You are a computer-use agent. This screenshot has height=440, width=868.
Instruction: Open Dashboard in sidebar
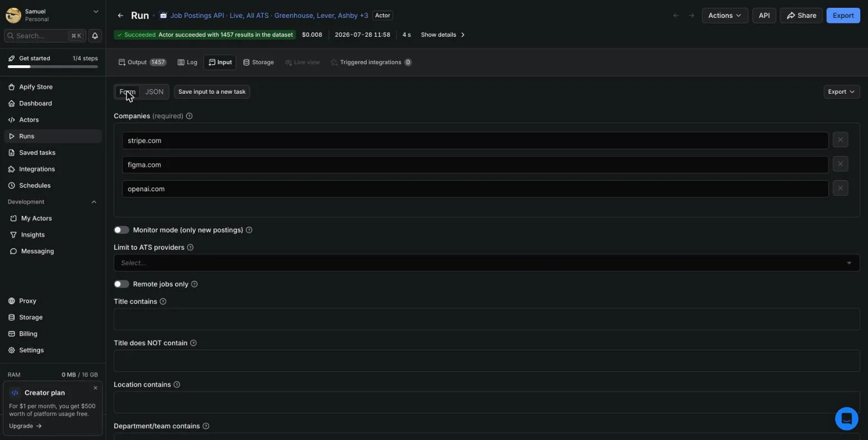coord(53,103)
